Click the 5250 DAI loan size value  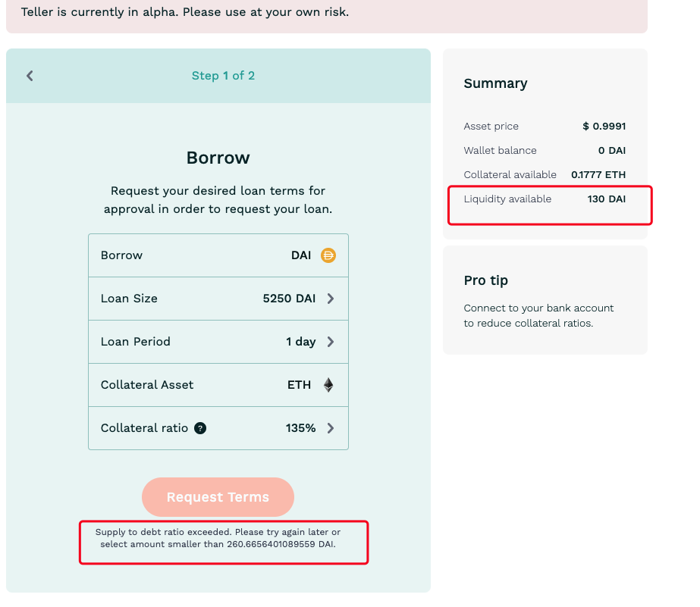coord(289,299)
